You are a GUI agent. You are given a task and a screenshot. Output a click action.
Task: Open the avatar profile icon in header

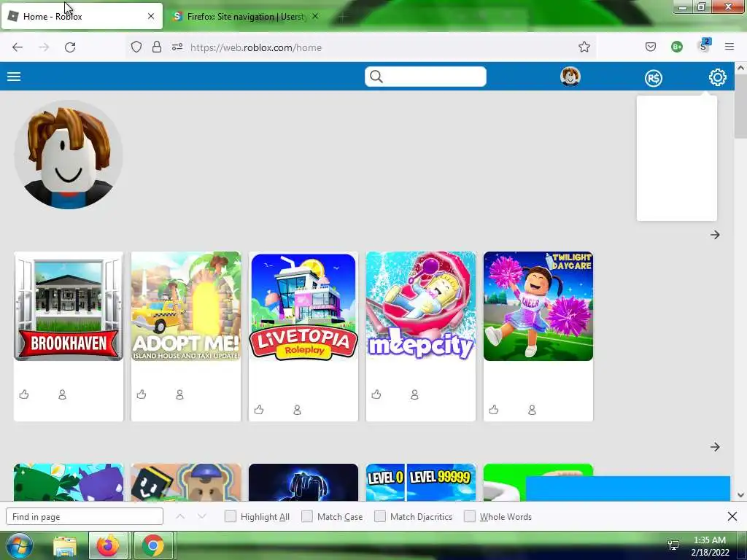point(570,77)
